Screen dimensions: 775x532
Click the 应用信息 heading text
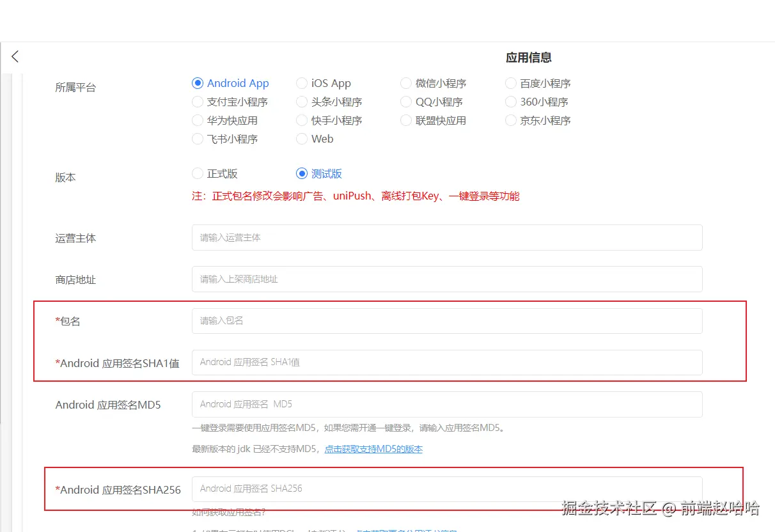click(529, 58)
